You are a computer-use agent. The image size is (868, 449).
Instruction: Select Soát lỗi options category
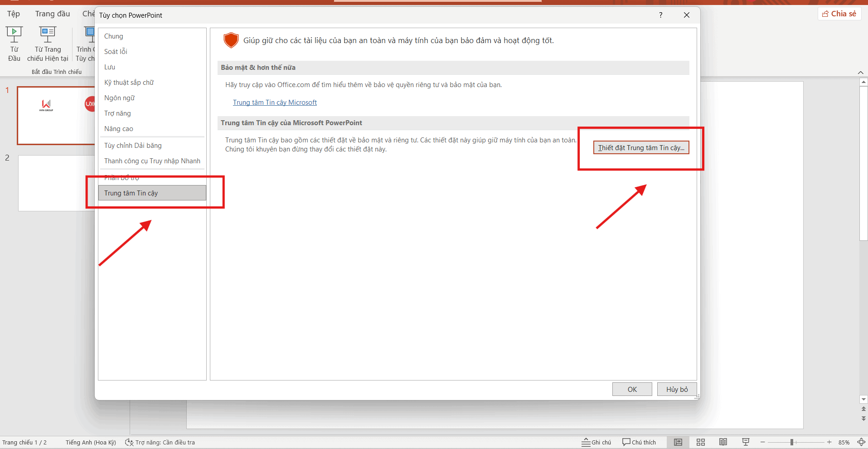click(152, 52)
